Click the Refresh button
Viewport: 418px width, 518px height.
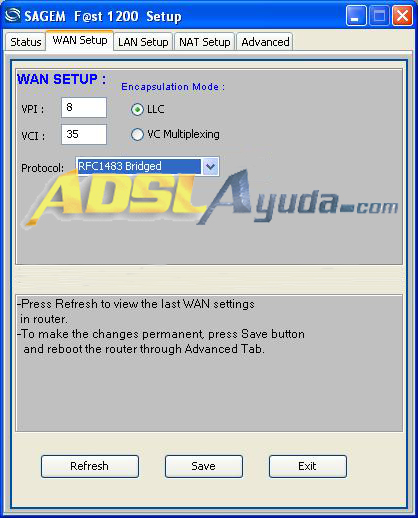click(90, 466)
